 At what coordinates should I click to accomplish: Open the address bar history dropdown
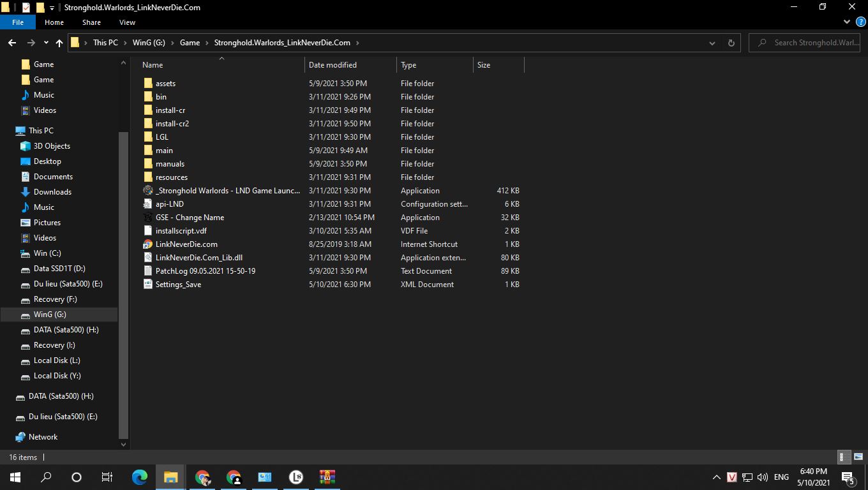712,43
